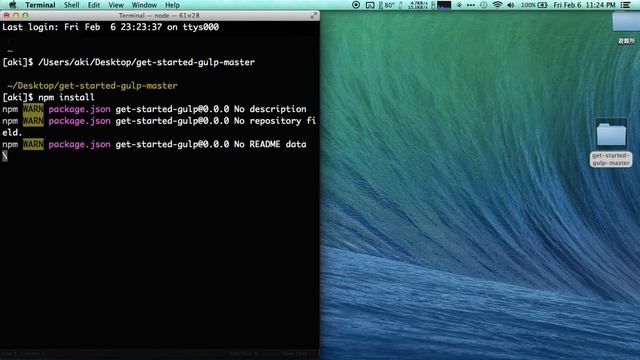The height and width of the screenshot is (360, 640).
Task: Click the three-dots menu bar icon
Action: pyautogui.click(x=471, y=5)
